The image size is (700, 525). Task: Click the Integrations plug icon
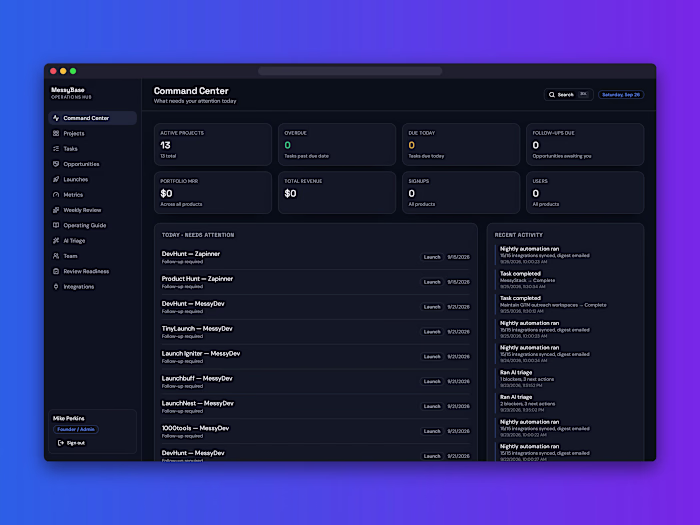pos(56,287)
